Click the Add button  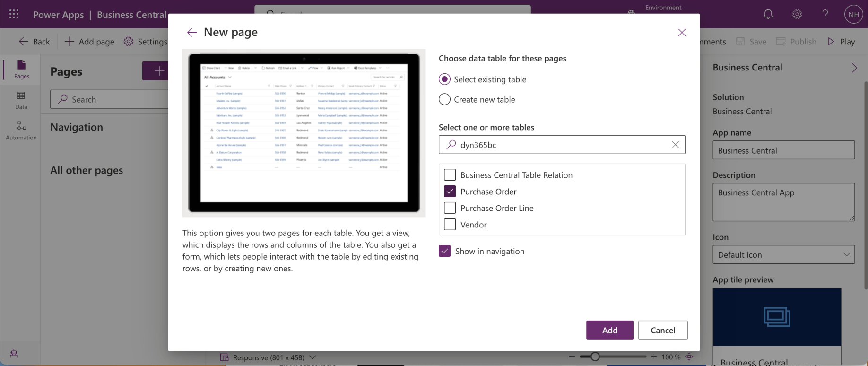coord(609,330)
